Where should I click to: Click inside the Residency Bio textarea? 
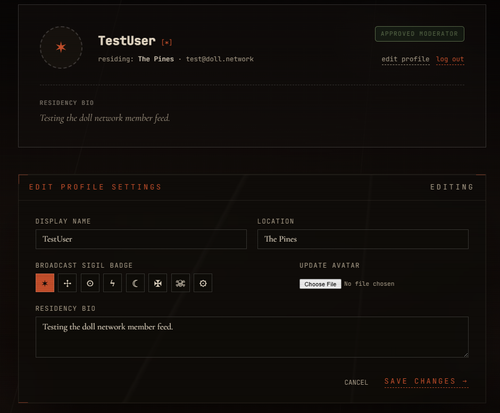pos(252,337)
